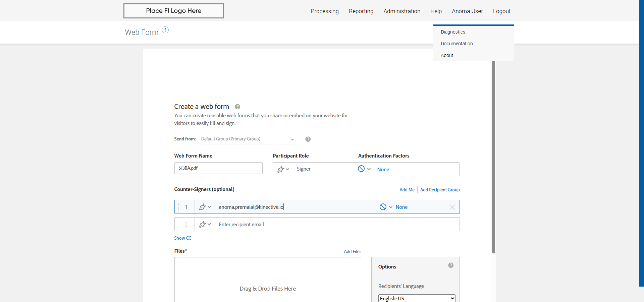This screenshot has height=302, width=644.
Task: Click help icon next to Create a web form
Action: pyautogui.click(x=237, y=107)
